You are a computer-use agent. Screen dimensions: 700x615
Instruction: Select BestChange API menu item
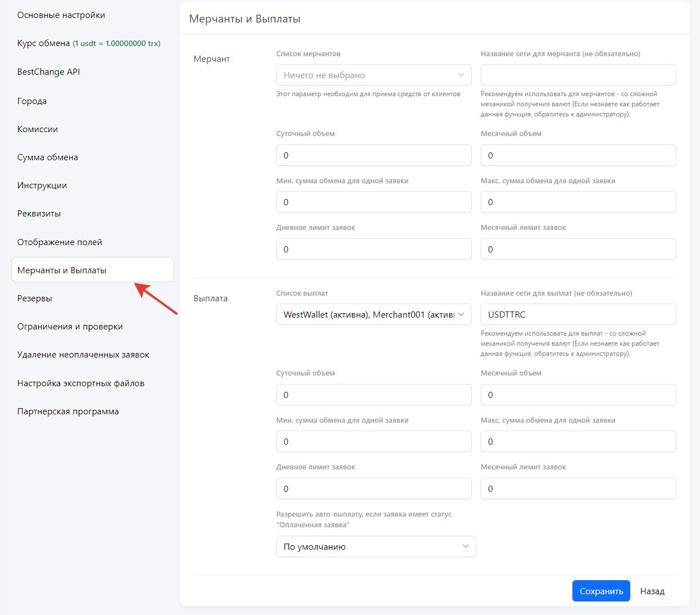pos(49,72)
